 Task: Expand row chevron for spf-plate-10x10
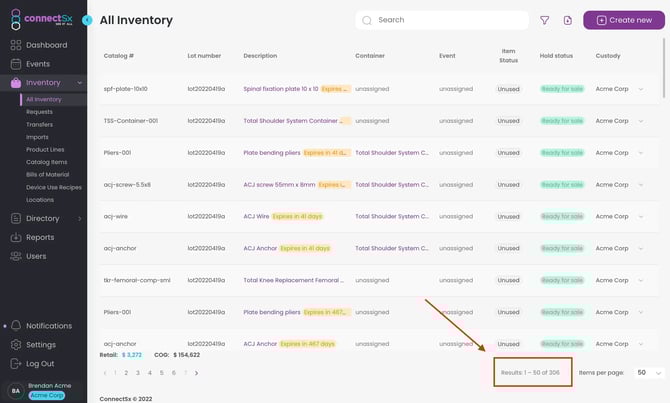(x=640, y=89)
